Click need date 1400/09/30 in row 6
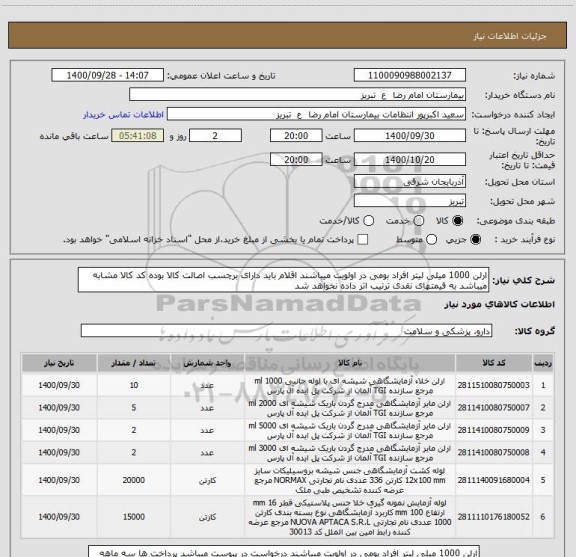 [x=59, y=517]
